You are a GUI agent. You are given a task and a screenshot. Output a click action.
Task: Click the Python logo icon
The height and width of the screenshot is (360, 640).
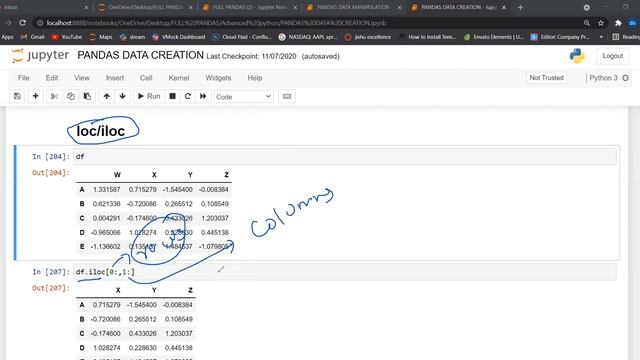pos(577,56)
